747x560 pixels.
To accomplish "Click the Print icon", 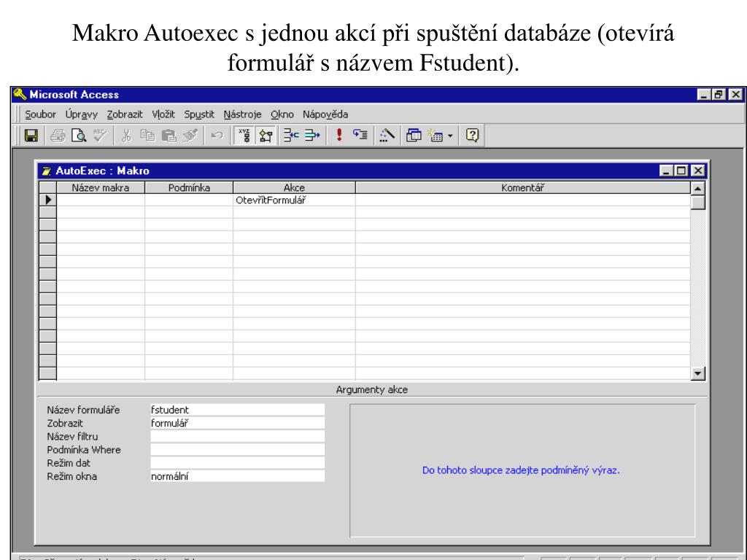I will pos(58,136).
